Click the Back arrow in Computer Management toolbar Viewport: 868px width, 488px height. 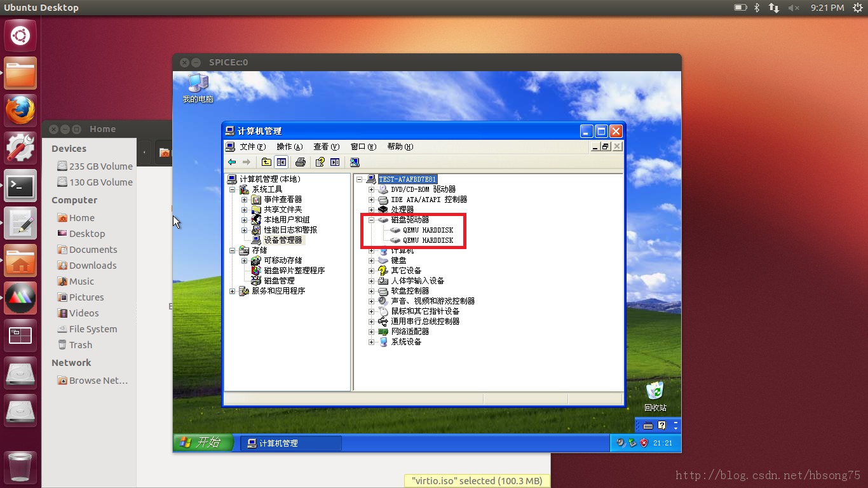(232, 162)
